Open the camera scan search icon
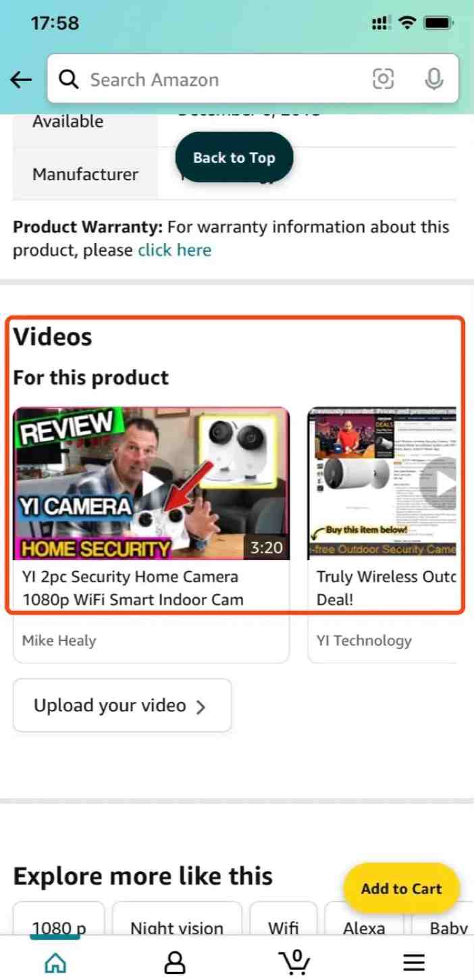The width and height of the screenshot is (474, 980). (383, 80)
